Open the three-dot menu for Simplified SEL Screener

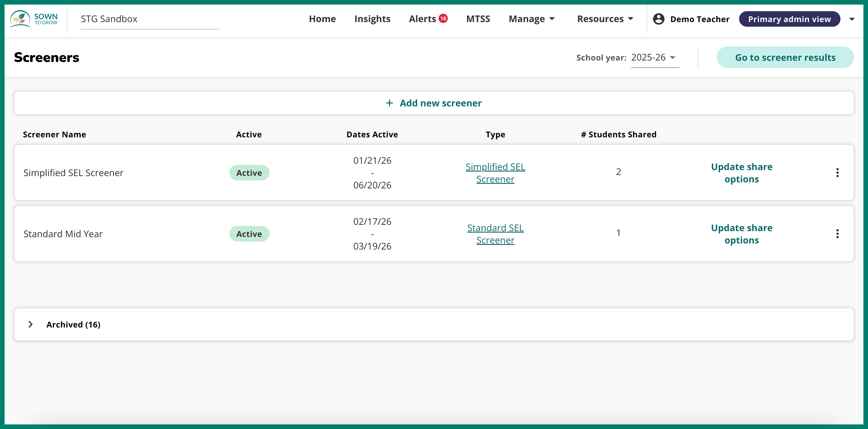tap(837, 173)
